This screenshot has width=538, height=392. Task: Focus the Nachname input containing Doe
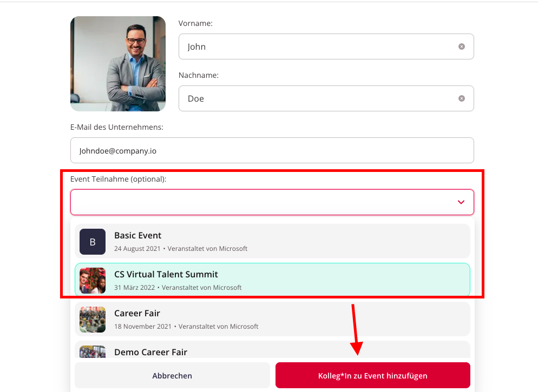coord(326,99)
